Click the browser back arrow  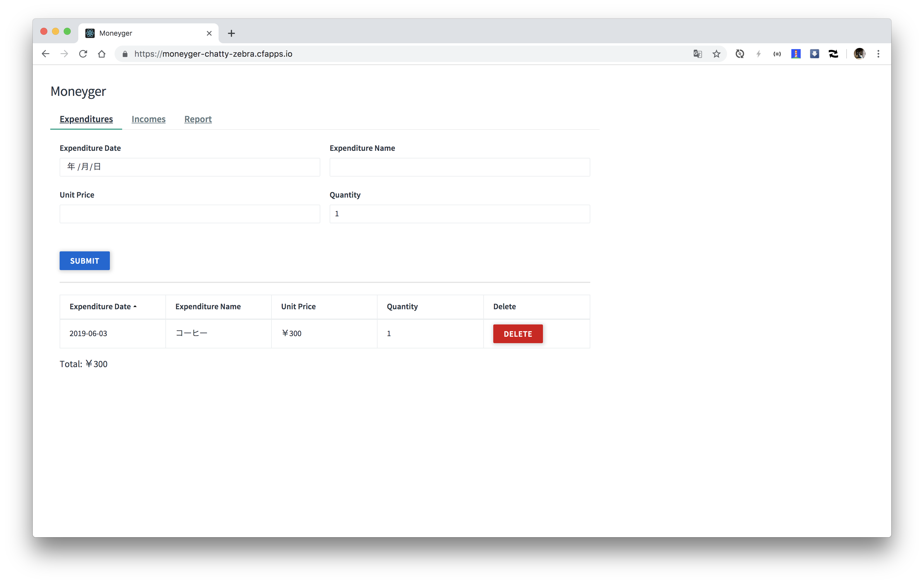45,54
